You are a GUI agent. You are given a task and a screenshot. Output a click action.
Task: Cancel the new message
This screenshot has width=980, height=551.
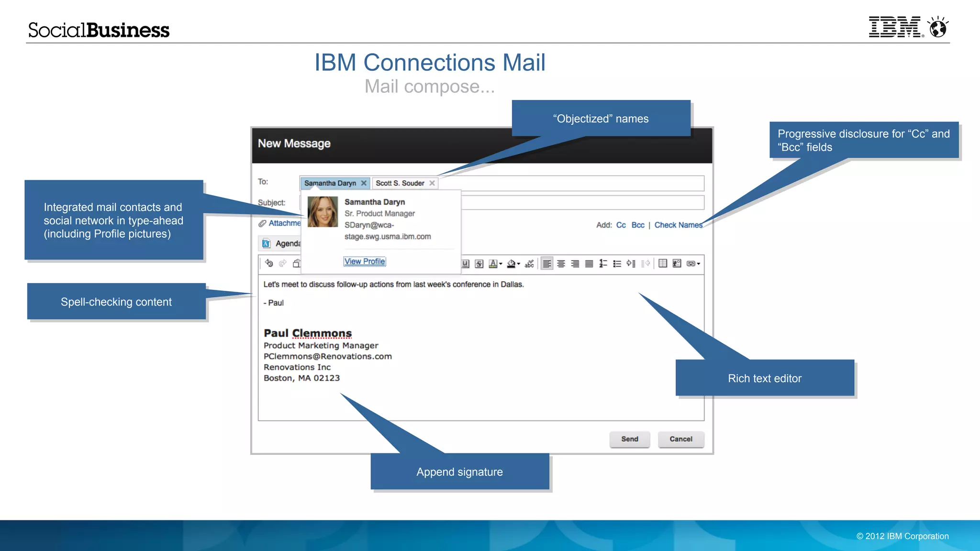(x=681, y=439)
